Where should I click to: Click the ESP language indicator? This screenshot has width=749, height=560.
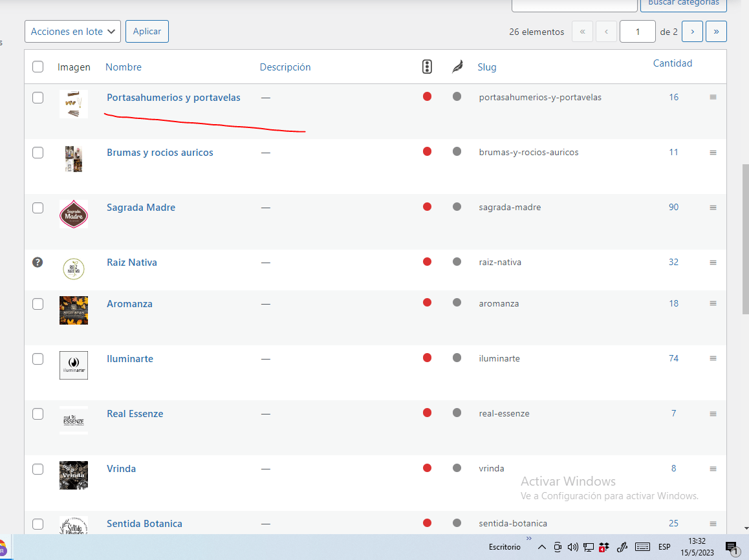tap(664, 547)
